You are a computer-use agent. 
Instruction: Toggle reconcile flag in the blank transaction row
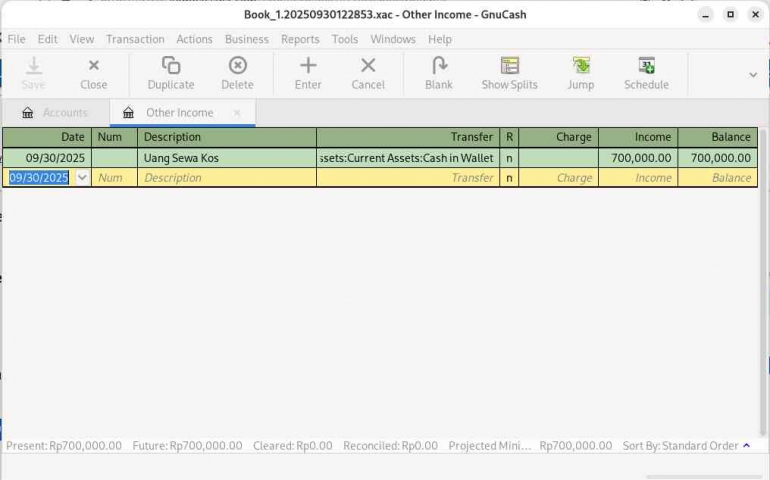click(x=509, y=178)
